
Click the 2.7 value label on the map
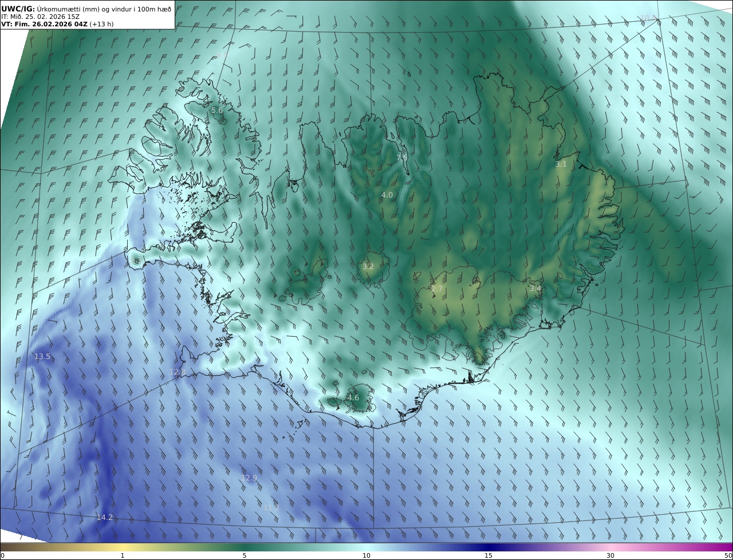tap(436, 289)
